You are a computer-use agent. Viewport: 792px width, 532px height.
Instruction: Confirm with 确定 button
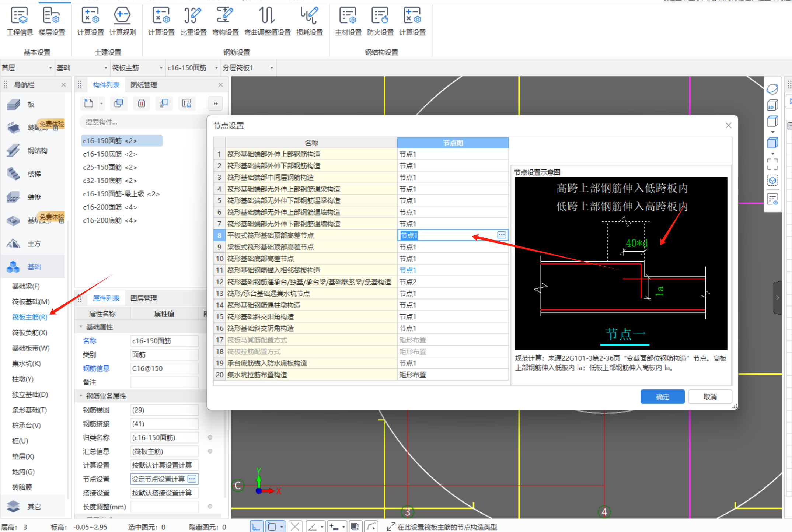point(662,396)
